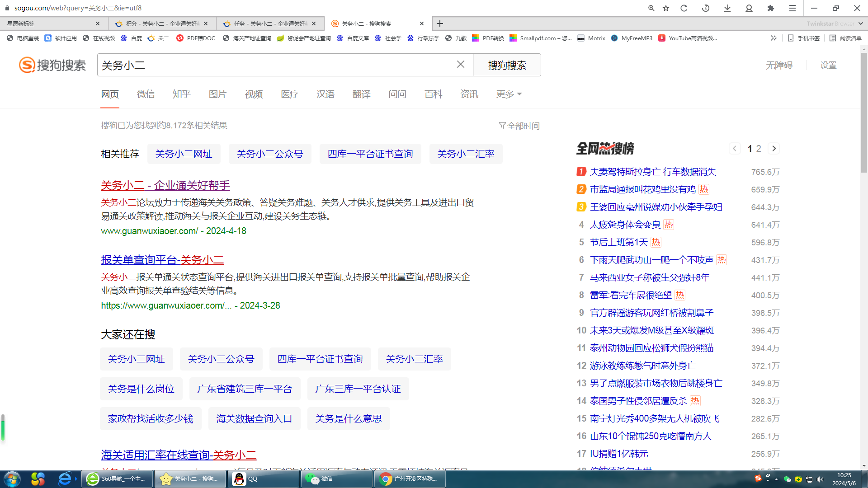Click the browser address bar URL

coord(78,8)
